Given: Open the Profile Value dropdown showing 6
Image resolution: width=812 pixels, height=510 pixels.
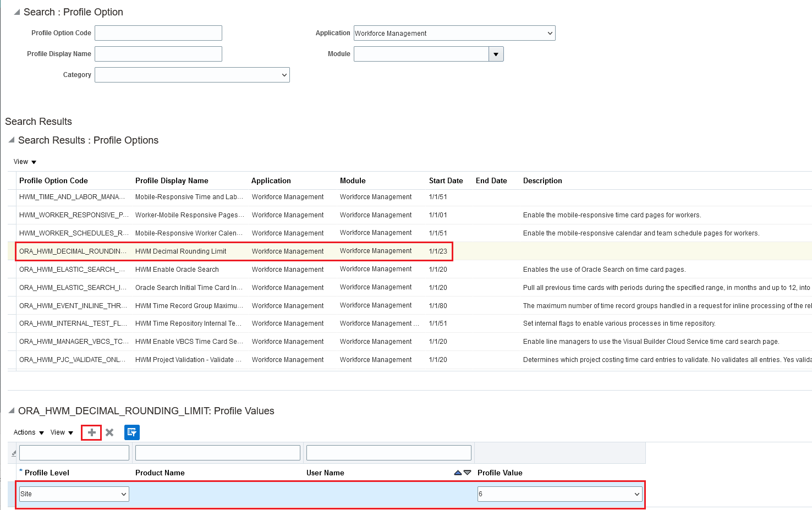Looking at the screenshot, I should [637, 493].
